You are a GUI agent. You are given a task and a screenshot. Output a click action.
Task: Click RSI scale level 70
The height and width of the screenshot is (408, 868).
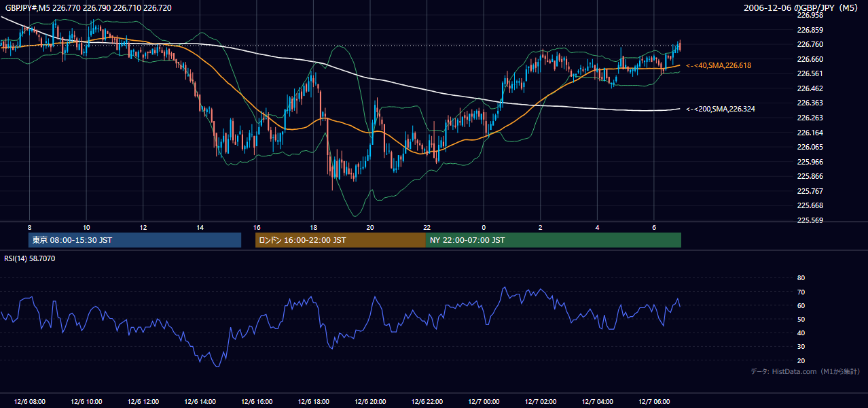point(801,292)
